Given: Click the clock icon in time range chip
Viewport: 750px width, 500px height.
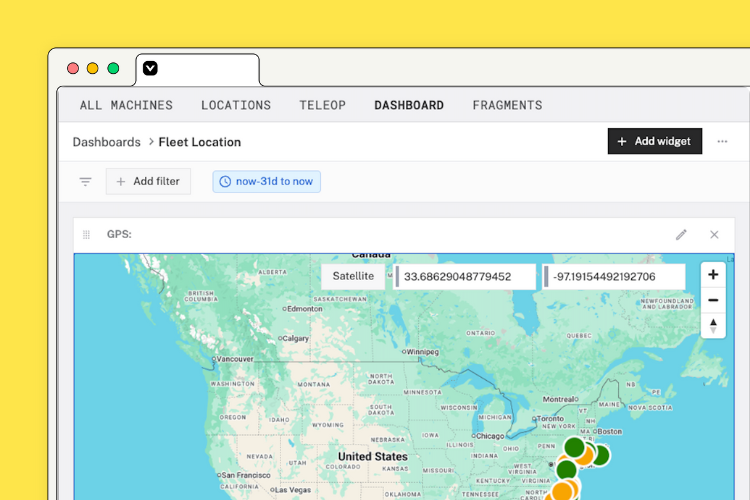Looking at the screenshot, I should tap(225, 181).
